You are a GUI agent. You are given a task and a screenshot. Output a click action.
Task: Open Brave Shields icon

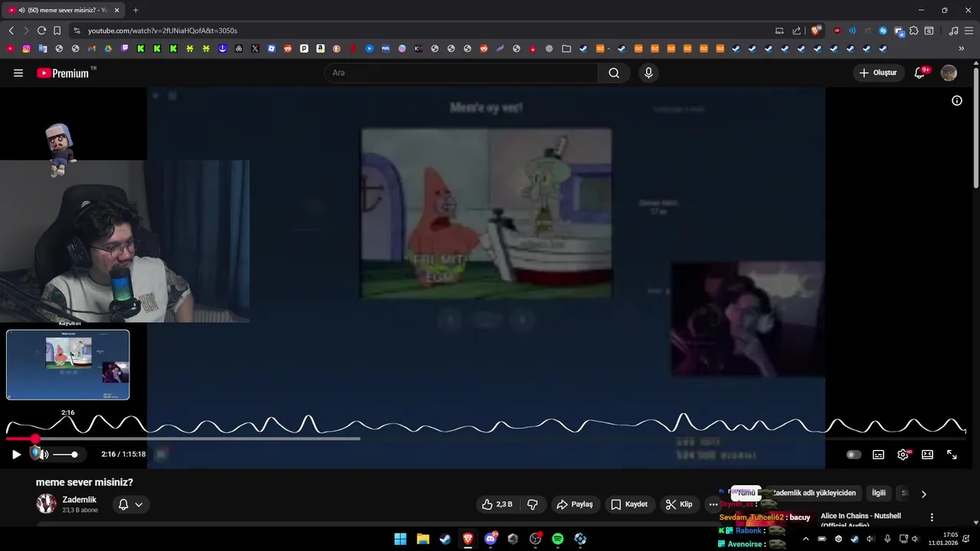tap(816, 31)
